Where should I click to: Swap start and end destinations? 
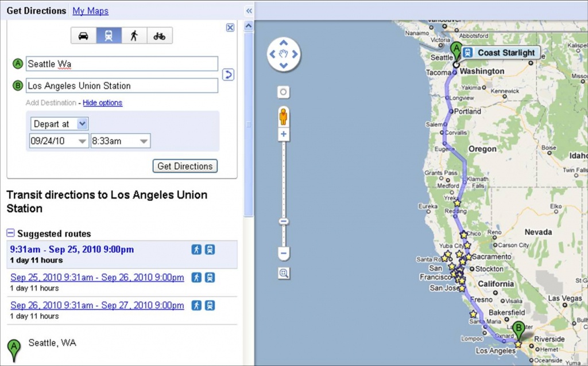click(x=228, y=75)
